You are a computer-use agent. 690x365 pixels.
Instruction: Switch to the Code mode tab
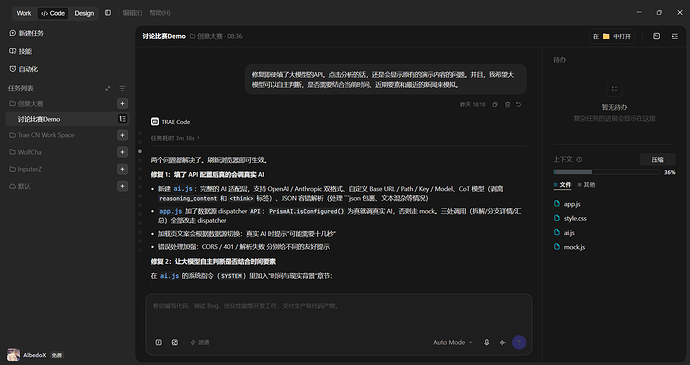(53, 13)
